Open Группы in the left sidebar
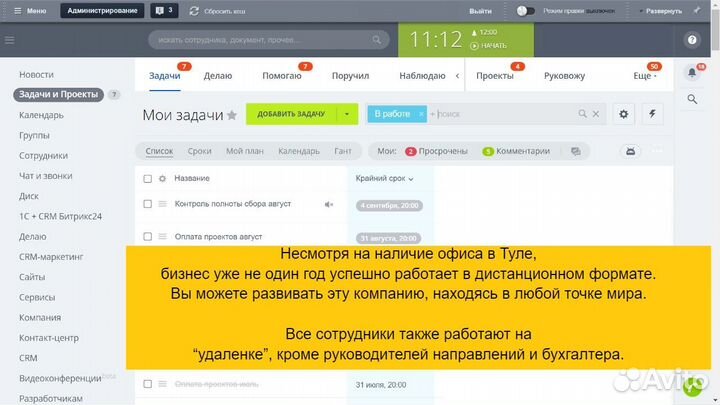 [34, 135]
